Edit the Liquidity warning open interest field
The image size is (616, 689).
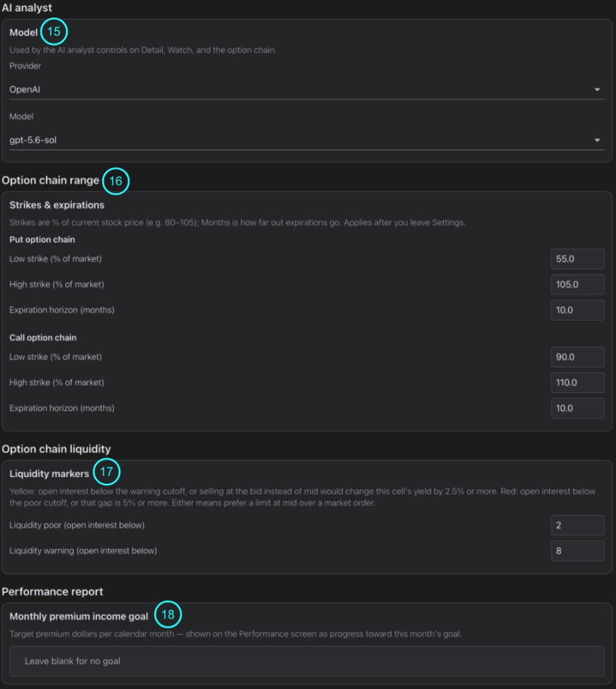click(578, 550)
